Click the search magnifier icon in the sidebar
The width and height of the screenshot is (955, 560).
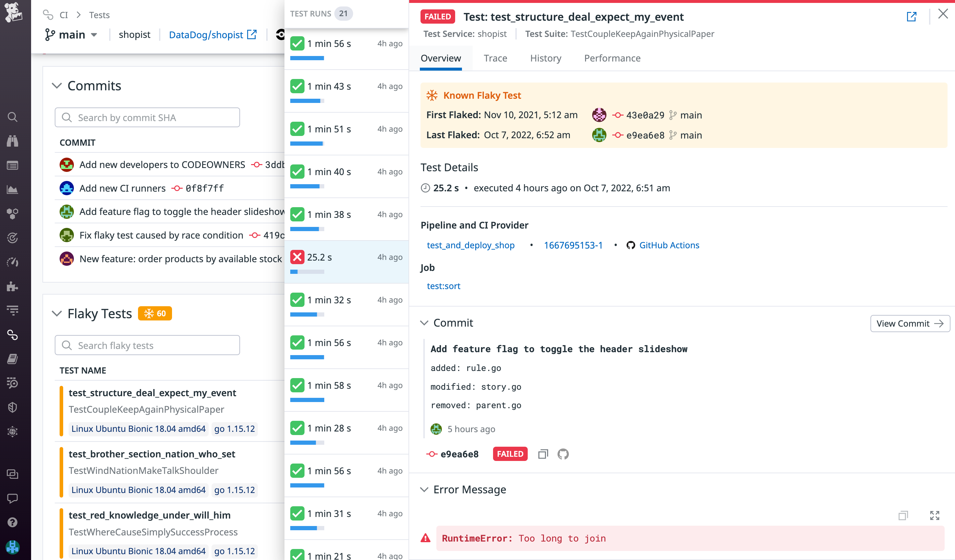13,118
